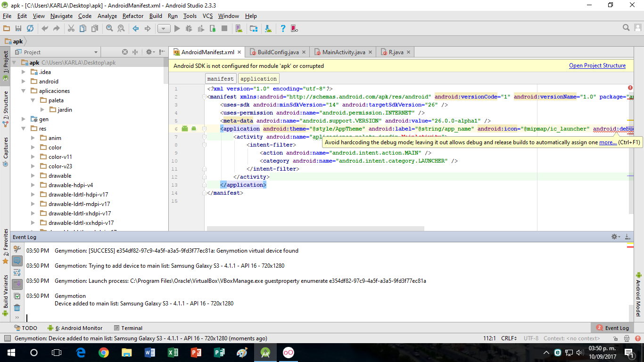Open AVD Manager from the toolbar
The image size is (644, 362).
(239, 29)
